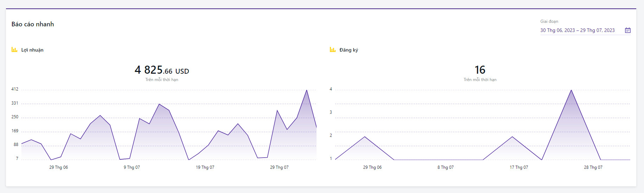Click the 1 y-axis label in the registration chart
Image resolution: width=644 pixels, height=193 pixels.
(x=331, y=159)
